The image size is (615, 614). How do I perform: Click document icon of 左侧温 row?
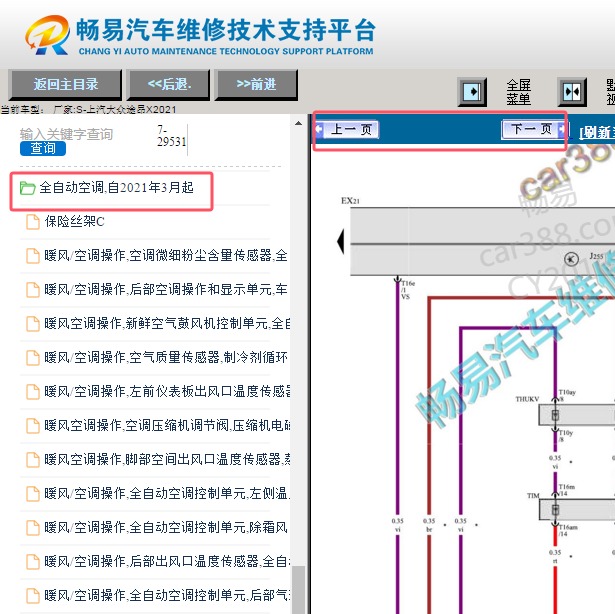click(33, 494)
